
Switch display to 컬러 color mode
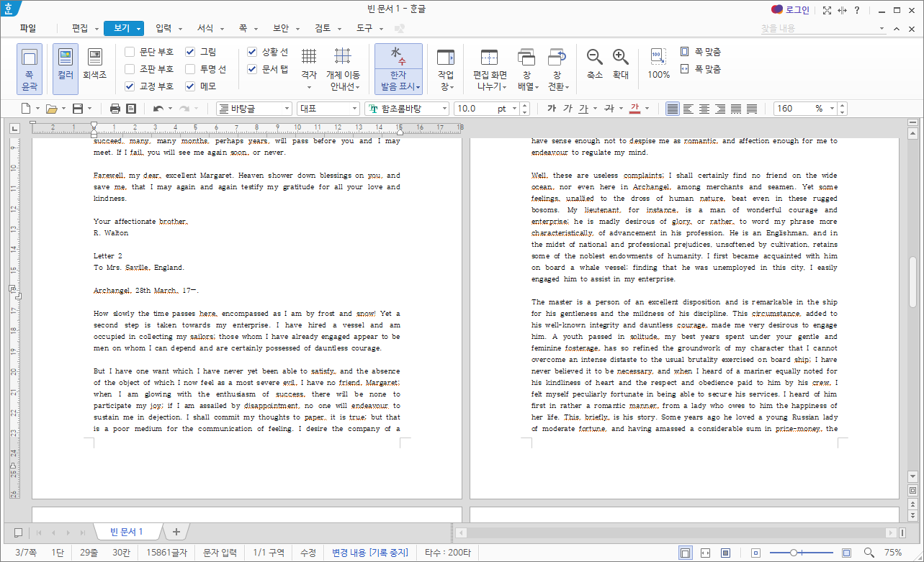pos(66,69)
